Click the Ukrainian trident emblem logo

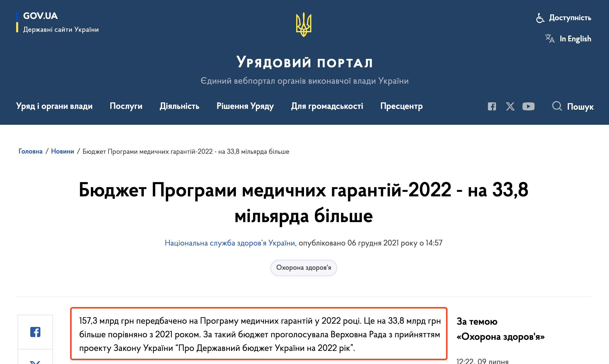coord(304,25)
